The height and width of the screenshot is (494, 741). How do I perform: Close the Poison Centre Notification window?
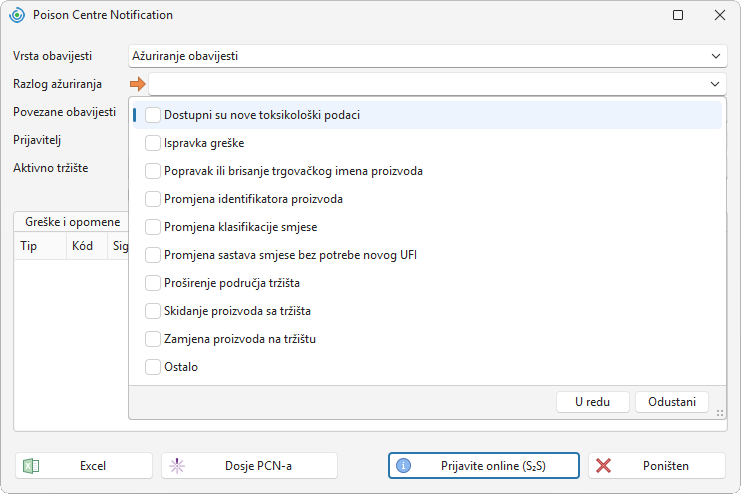pyautogui.click(x=720, y=15)
